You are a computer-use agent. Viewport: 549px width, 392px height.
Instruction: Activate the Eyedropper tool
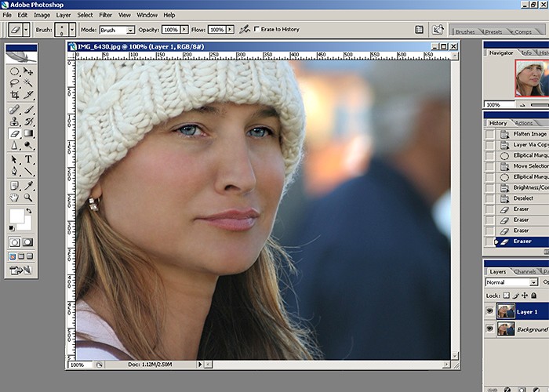tap(28, 185)
